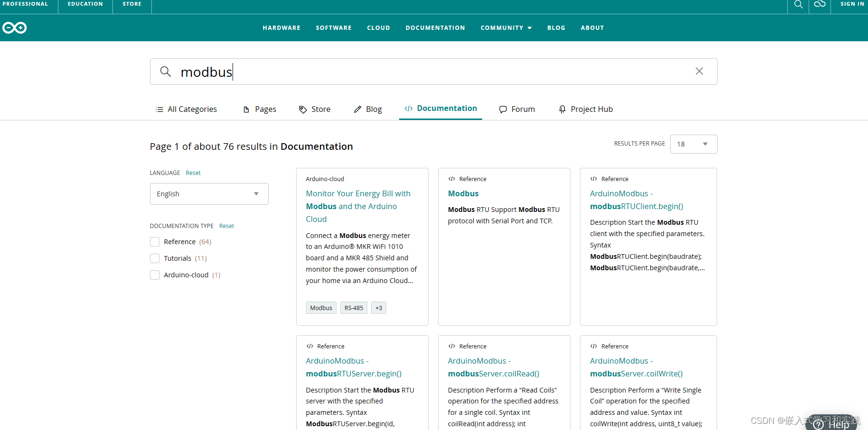Click the Project Hub bell icon
Image resolution: width=868 pixels, height=430 pixels.
[562, 110]
